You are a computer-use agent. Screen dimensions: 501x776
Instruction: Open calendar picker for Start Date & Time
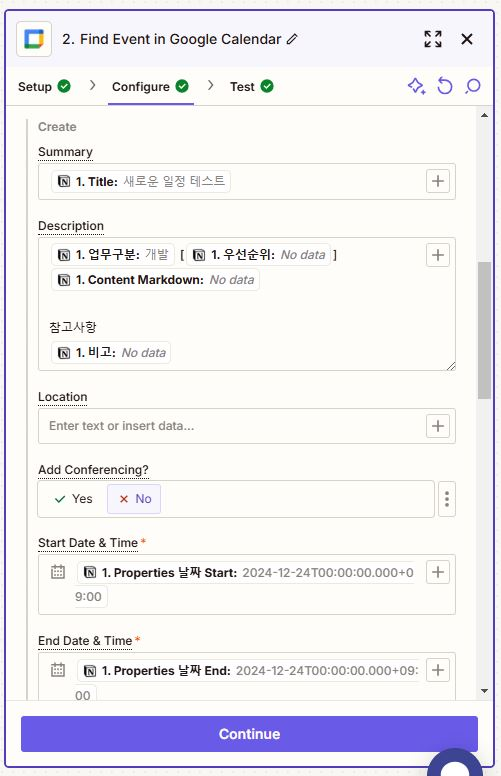tap(58, 572)
